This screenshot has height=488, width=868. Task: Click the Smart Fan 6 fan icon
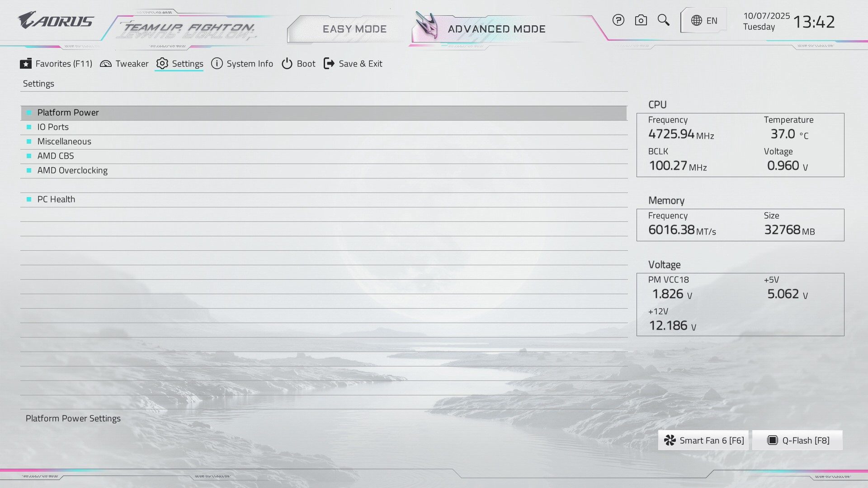[670, 441]
